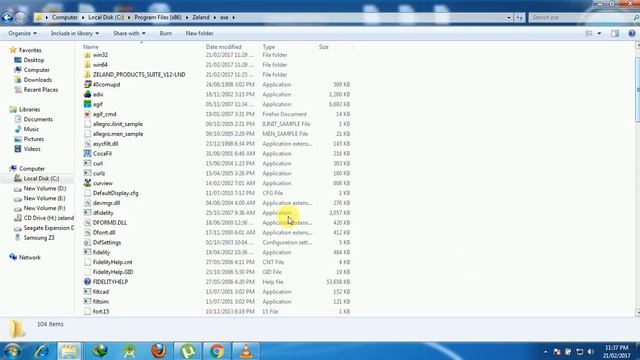Select the ZELAND_PRODUCTS_SUITE_V12-LND folder
640x360 pixels.
tap(139, 75)
